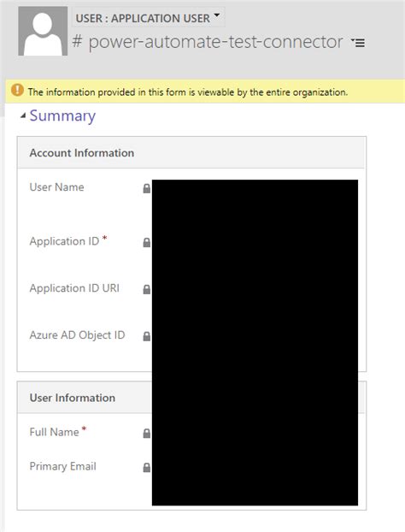The height and width of the screenshot is (532, 405).
Task: Click the lock icon beside Application ID URI
Action: (147, 289)
